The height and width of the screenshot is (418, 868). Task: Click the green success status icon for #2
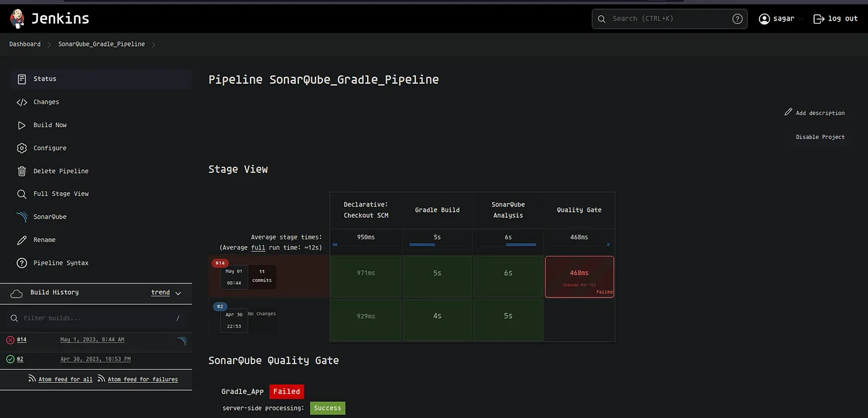10,359
